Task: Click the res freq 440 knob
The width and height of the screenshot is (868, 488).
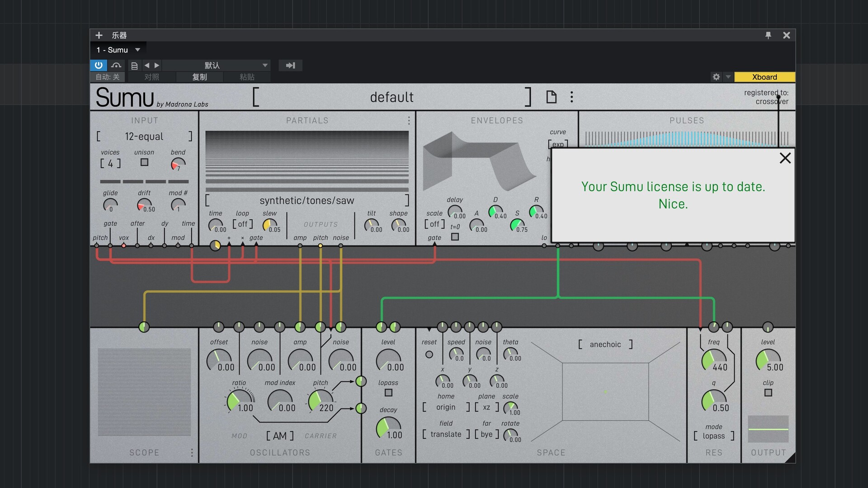Action: [714, 360]
